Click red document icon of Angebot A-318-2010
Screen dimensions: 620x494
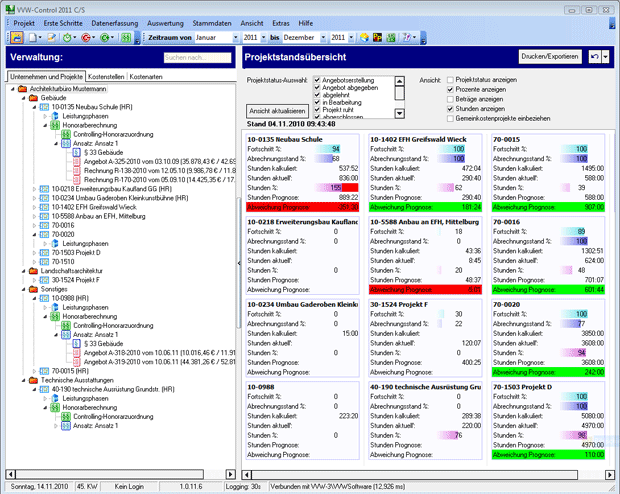point(77,353)
